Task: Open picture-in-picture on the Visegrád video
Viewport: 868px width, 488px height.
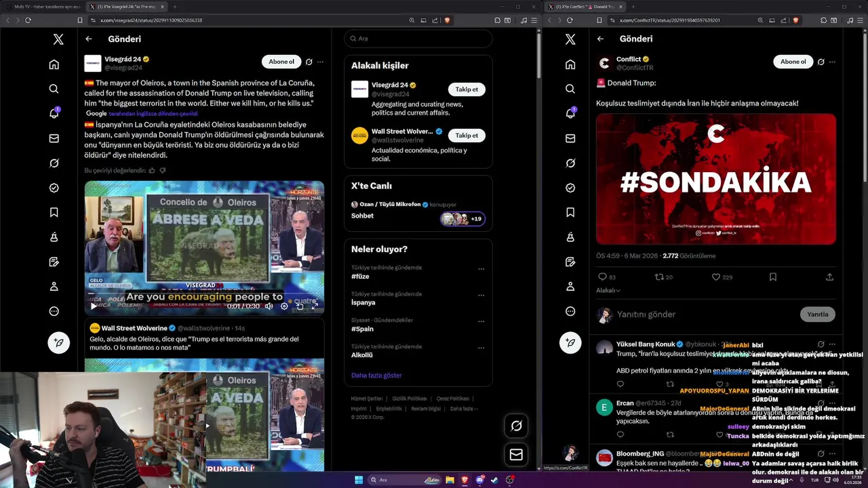Action: (x=300, y=306)
